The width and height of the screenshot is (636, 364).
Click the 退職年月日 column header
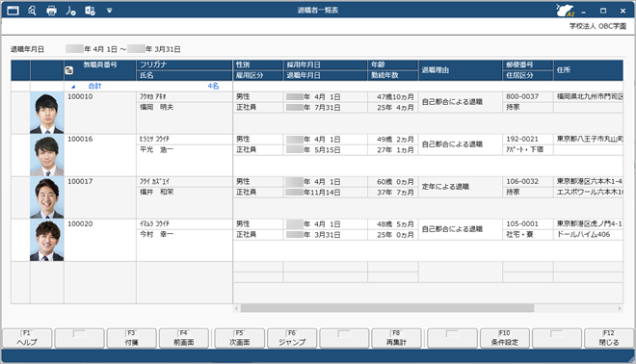point(326,75)
